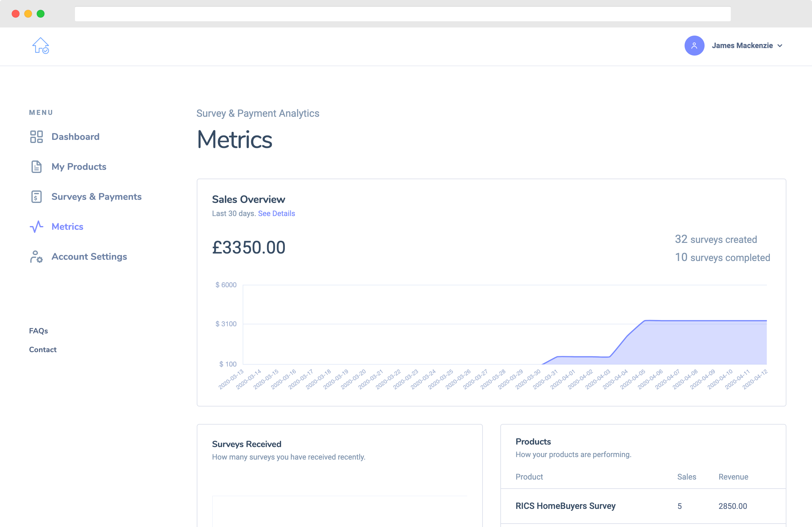Click the 2020-04-05 chart peak point
The width and height of the screenshot is (812, 527).
pyautogui.click(x=645, y=321)
